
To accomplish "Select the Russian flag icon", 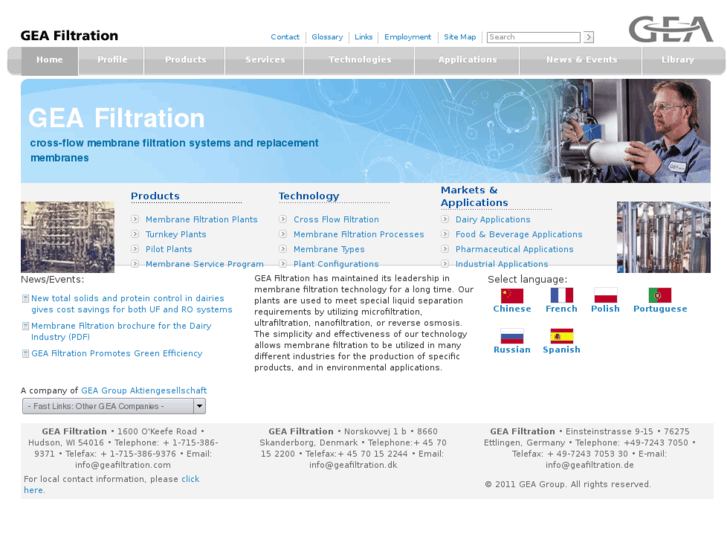I will (x=512, y=336).
